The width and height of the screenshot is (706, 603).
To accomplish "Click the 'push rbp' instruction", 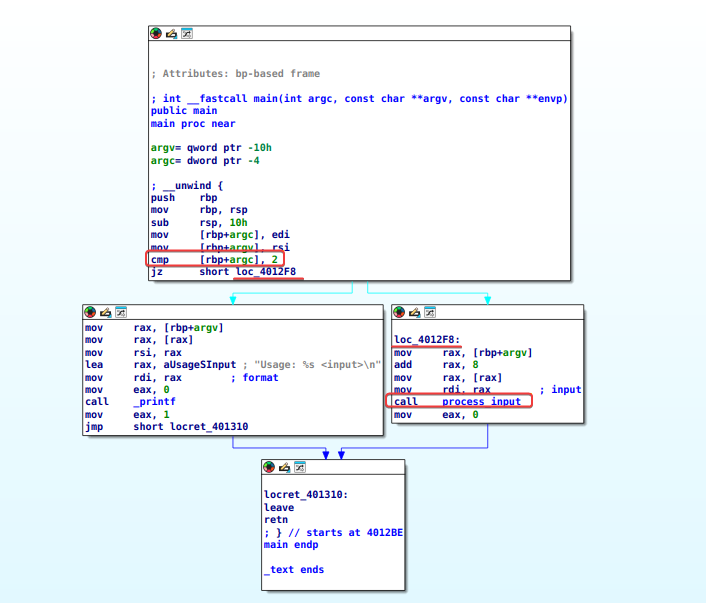I will (x=184, y=198).
